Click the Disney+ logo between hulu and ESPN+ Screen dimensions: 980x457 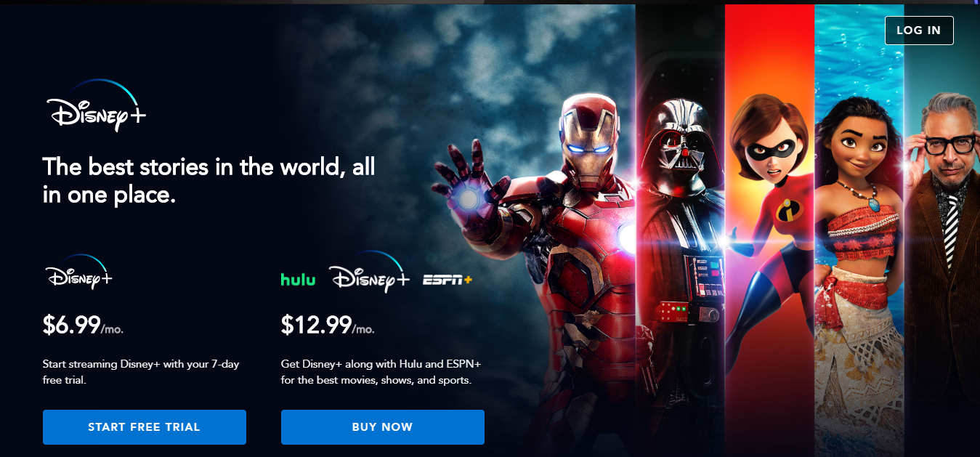[369, 272]
